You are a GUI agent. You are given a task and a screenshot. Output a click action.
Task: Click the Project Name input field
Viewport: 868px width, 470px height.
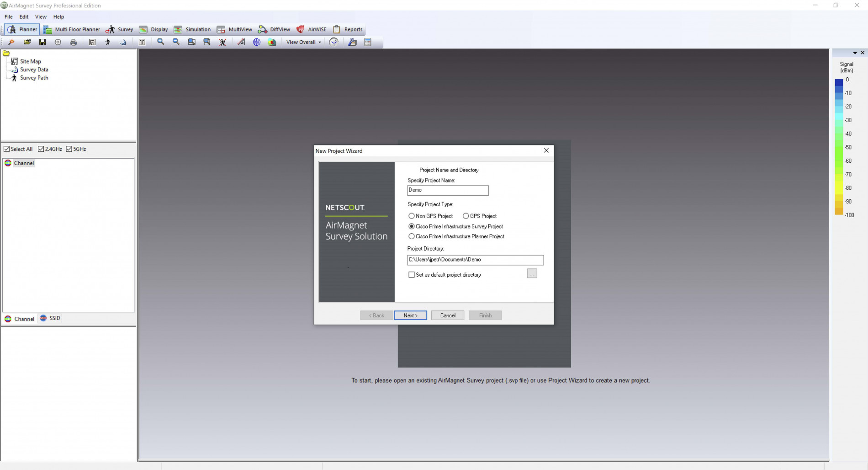pyautogui.click(x=448, y=190)
